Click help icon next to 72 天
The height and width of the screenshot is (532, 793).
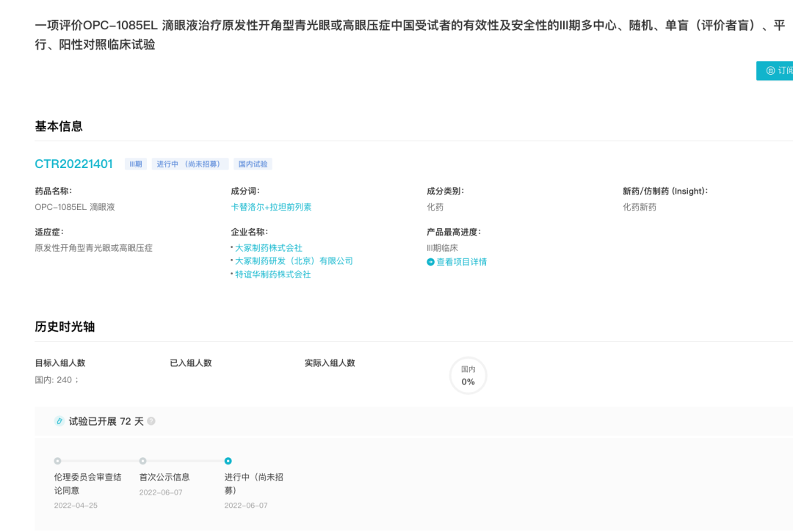[x=151, y=421]
